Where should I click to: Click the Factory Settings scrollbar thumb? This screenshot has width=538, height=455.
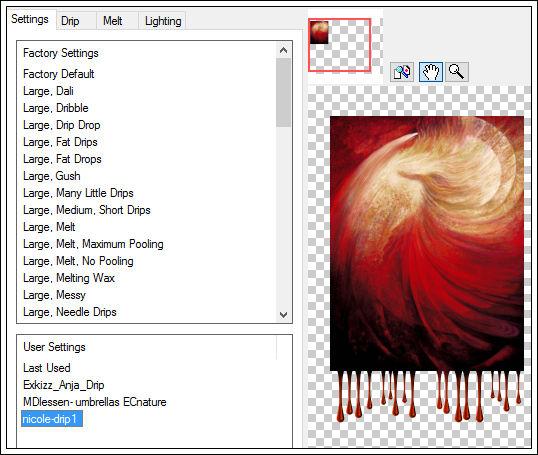pyautogui.click(x=283, y=93)
